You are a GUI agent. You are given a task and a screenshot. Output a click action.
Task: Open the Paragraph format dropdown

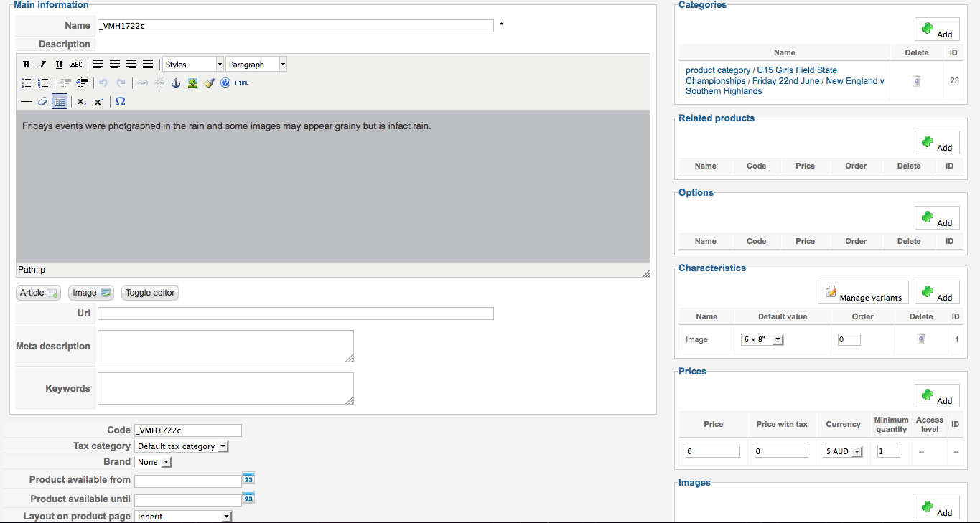256,65
